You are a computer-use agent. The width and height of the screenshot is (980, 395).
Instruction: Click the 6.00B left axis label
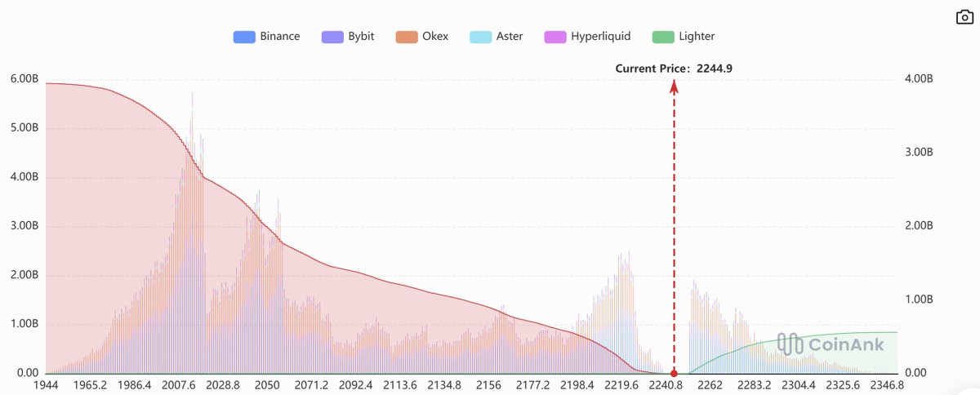24,79
